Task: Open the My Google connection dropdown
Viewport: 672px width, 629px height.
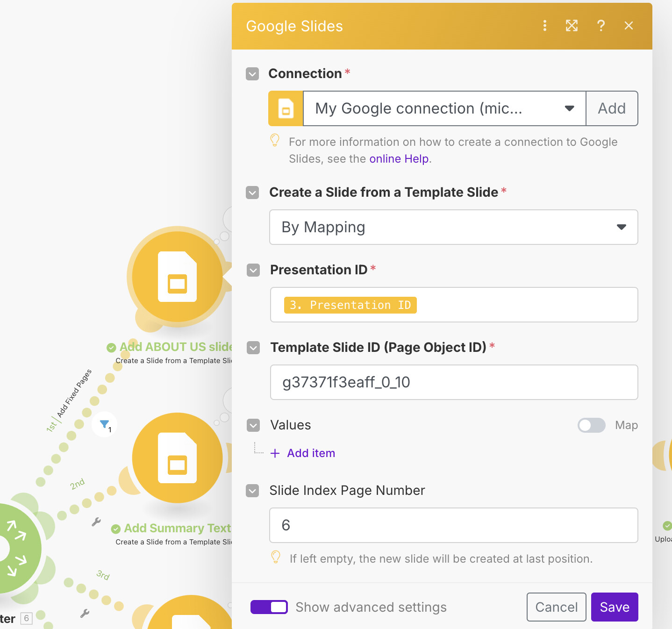Action: 444,108
